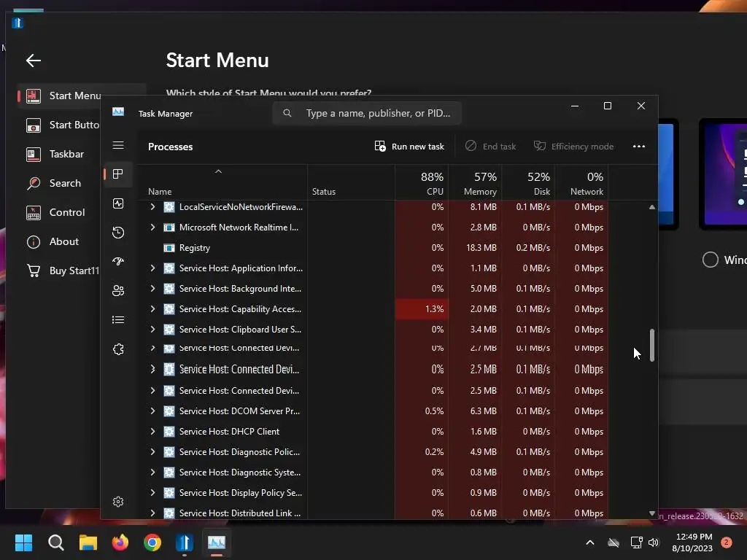
Task: Select the Windows style radio button in Start11
Action: point(711,260)
